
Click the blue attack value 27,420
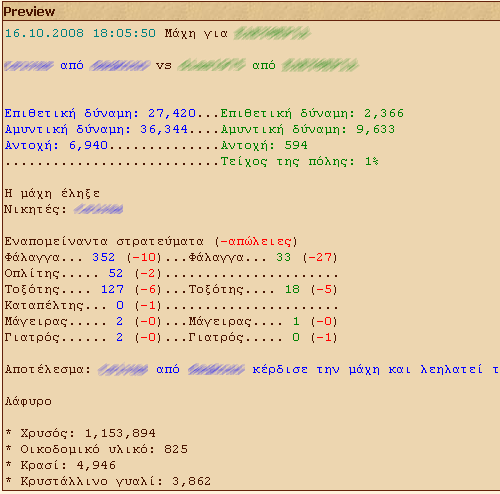172,113
